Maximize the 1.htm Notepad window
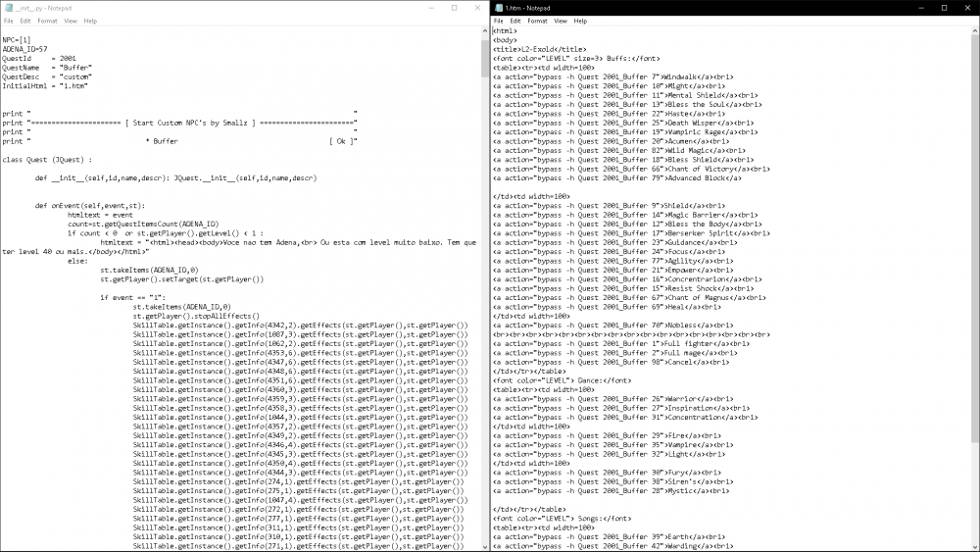The width and height of the screenshot is (980, 552). click(x=943, y=7)
